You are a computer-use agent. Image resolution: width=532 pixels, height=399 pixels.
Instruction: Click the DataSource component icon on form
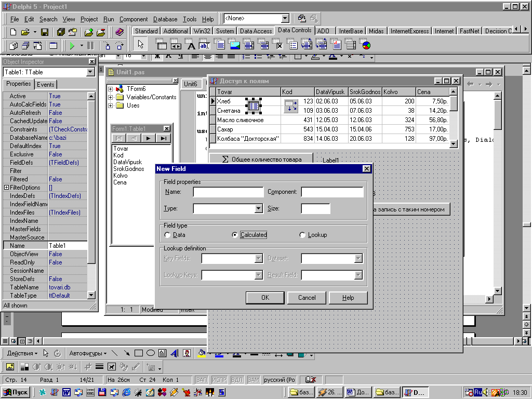(291, 106)
